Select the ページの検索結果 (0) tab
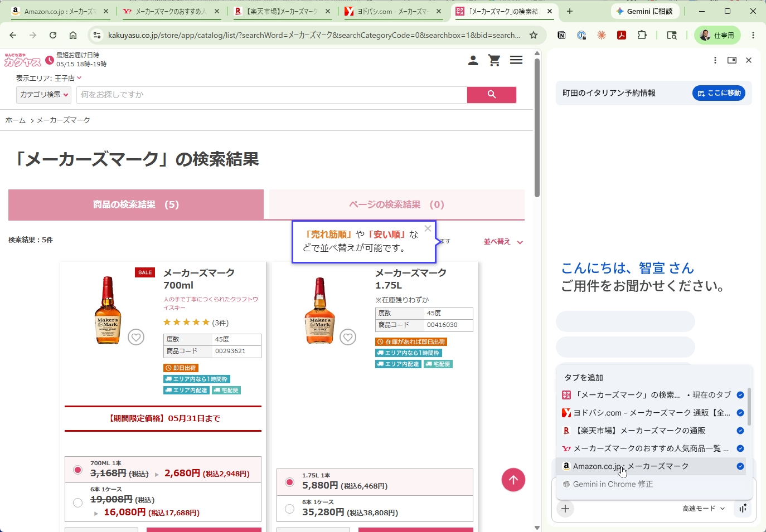This screenshot has width=766, height=532. tap(397, 204)
